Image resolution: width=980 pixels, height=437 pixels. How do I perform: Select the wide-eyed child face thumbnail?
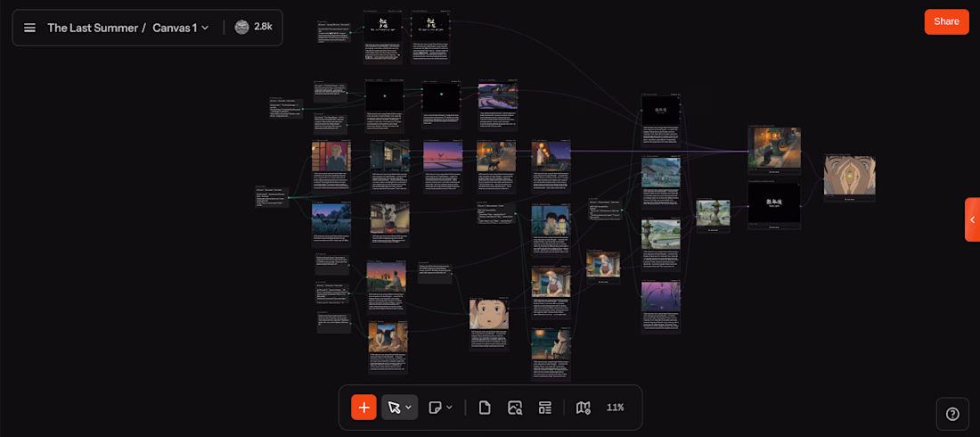click(489, 314)
